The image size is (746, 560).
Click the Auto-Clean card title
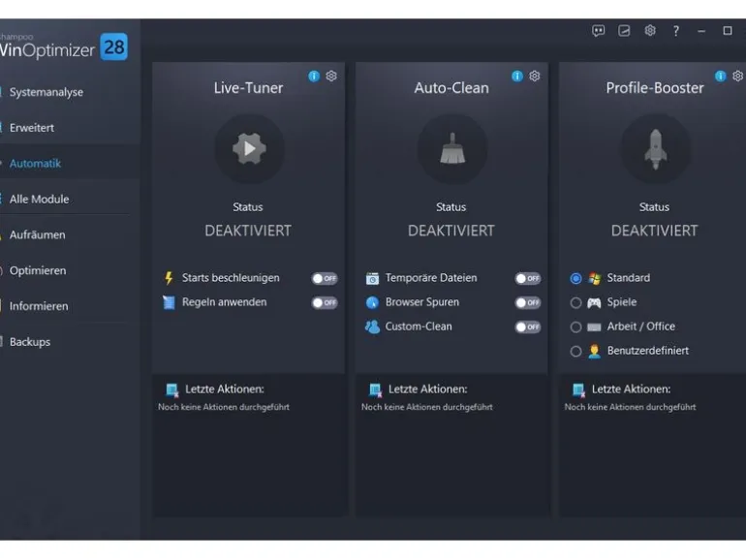point(451,88)
